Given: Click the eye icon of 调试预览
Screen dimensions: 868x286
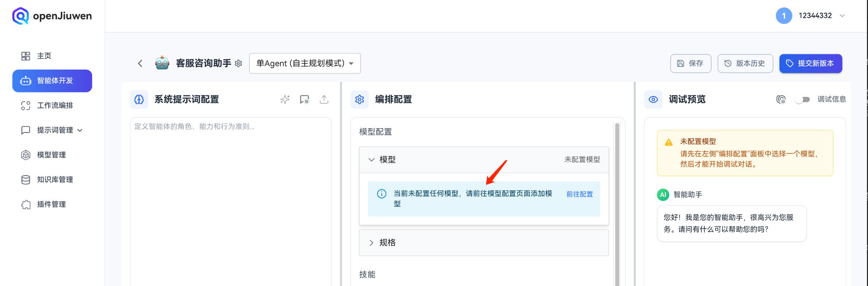Looking at the screenshot, I should tap(653, 100).
